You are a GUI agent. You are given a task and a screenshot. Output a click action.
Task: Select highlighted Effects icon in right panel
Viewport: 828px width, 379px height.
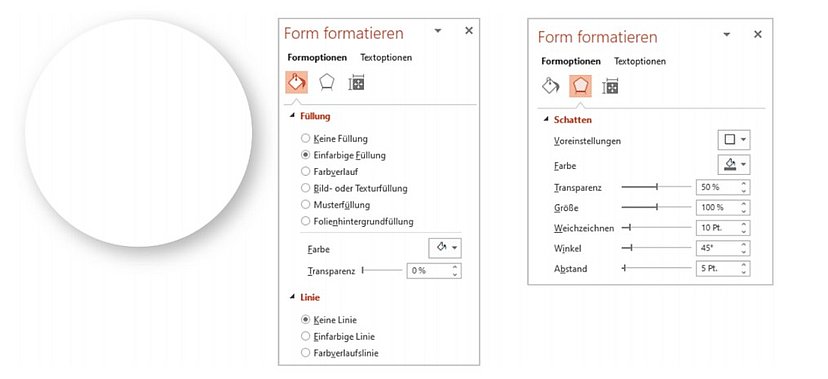click(580, 86)
